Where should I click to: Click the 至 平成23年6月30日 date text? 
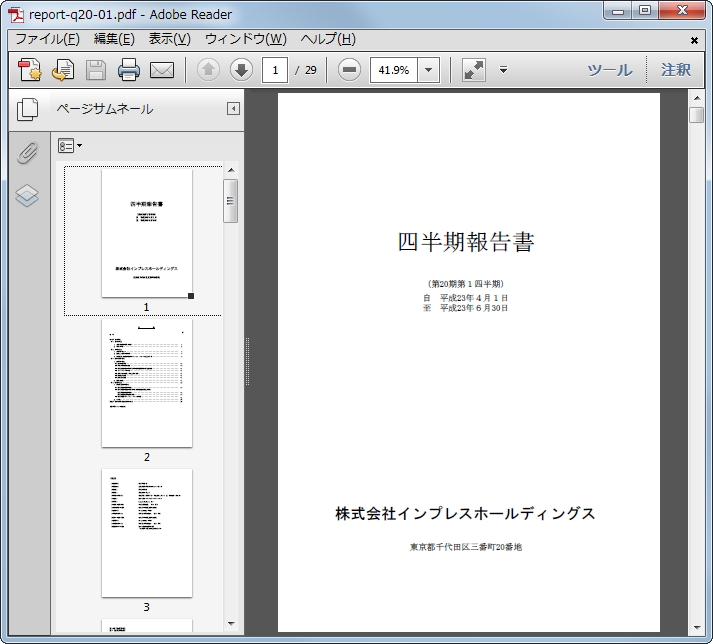click(x=466, y=308)
